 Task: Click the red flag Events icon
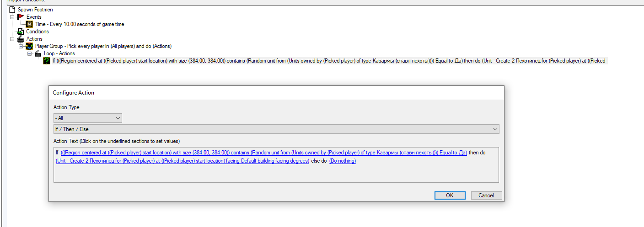point(21,17)
